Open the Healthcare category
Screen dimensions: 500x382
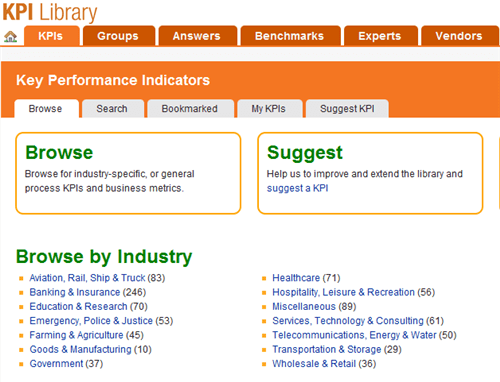(x=296, y=278)
